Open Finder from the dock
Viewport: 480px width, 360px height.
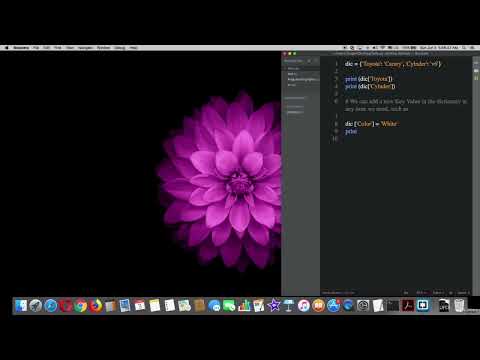21,305
